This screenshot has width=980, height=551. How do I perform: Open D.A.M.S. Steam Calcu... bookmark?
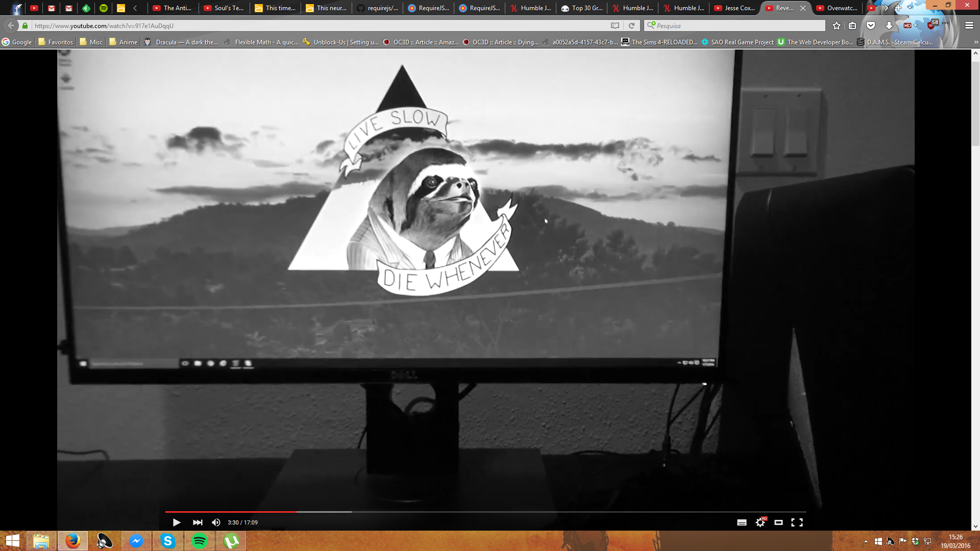[895, 42]
